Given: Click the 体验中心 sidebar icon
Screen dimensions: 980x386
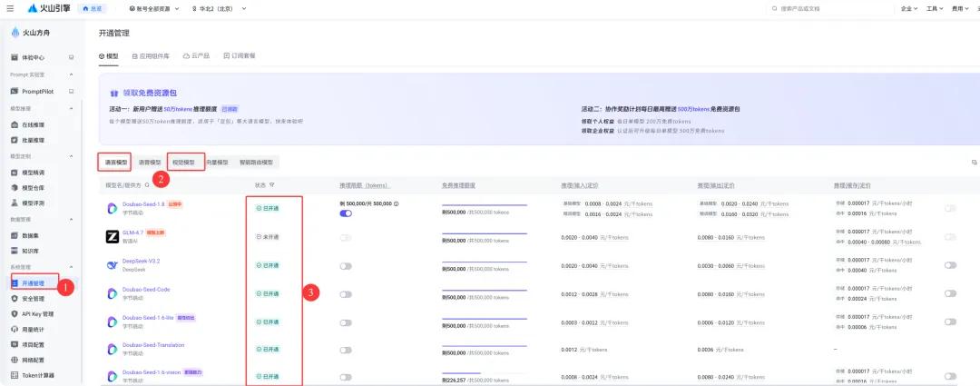Looking at the screenshot, I should [x=15, y=57].
